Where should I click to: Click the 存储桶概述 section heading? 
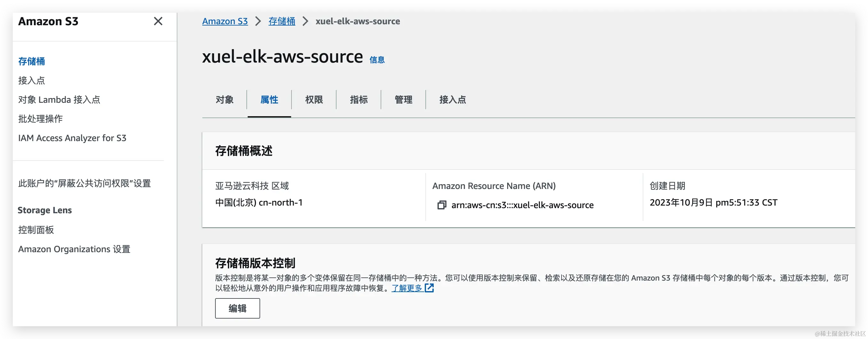[x=244, y=151]
